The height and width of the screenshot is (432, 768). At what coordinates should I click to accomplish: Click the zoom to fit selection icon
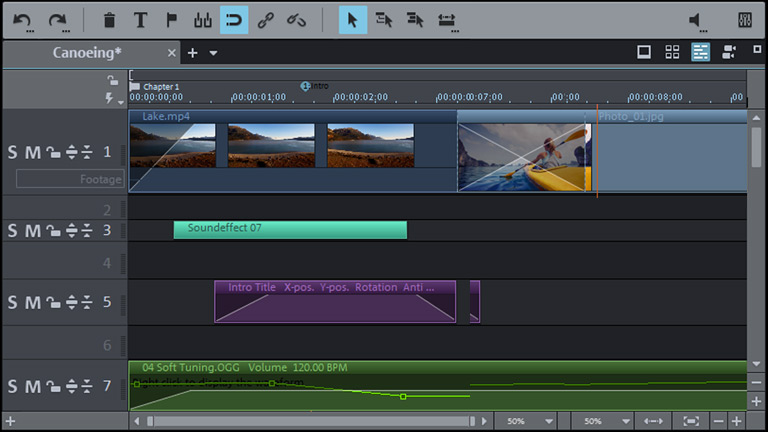[x=691, y=421]
